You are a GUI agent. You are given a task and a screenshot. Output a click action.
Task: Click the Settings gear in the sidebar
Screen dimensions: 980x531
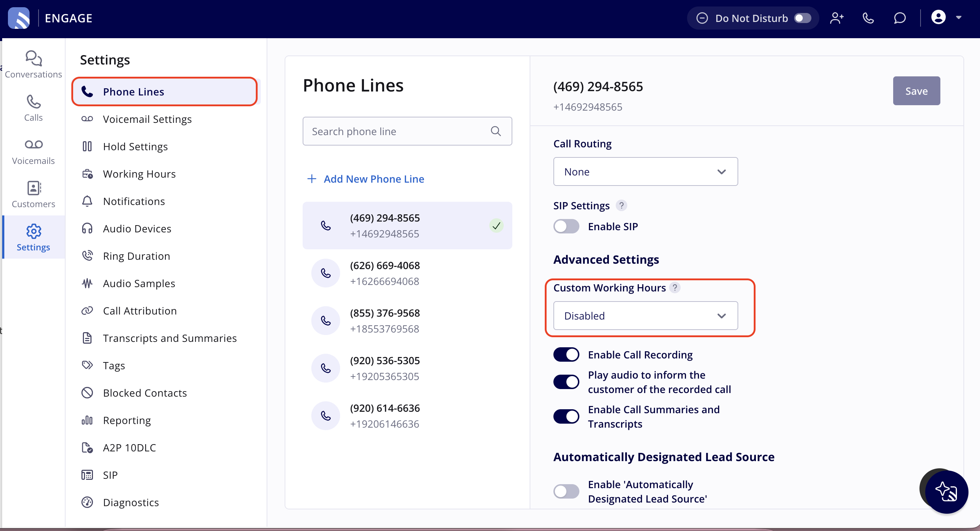(34, 237)
